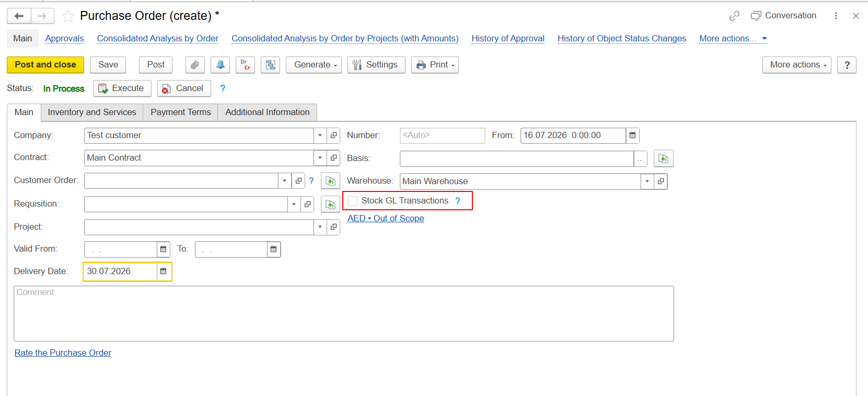Open the Conversation panel

783,16
